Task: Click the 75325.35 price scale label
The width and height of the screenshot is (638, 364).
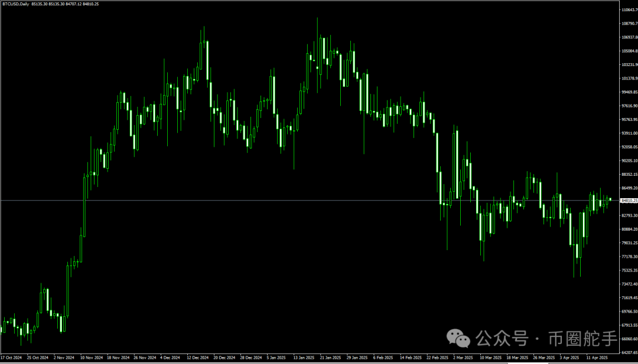Action: pyautogui.click(x=629, y=271)
